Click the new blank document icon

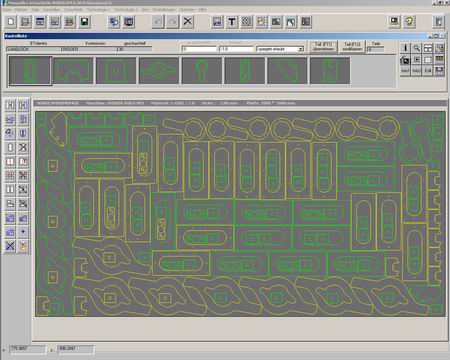point(11,22)
